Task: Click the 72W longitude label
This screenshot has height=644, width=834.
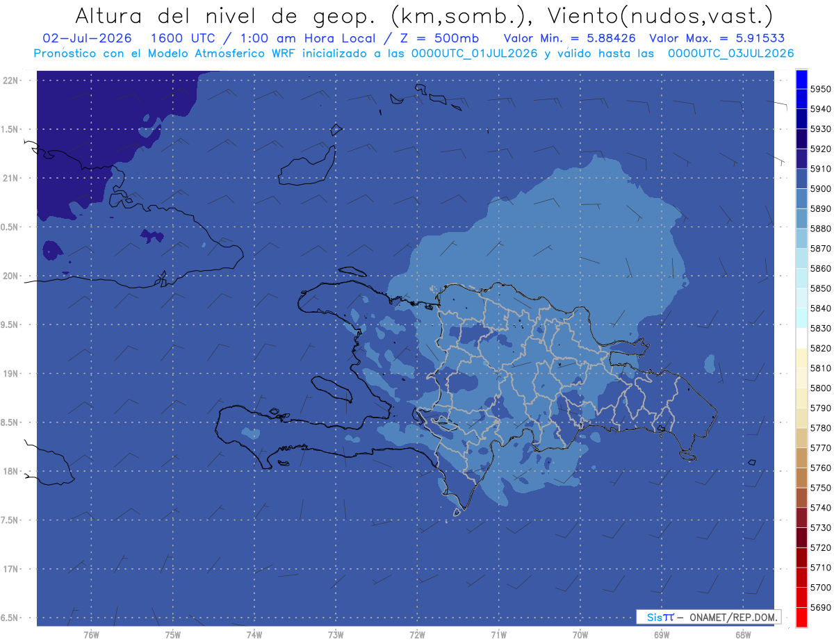Action: click(x=417, y=634)
